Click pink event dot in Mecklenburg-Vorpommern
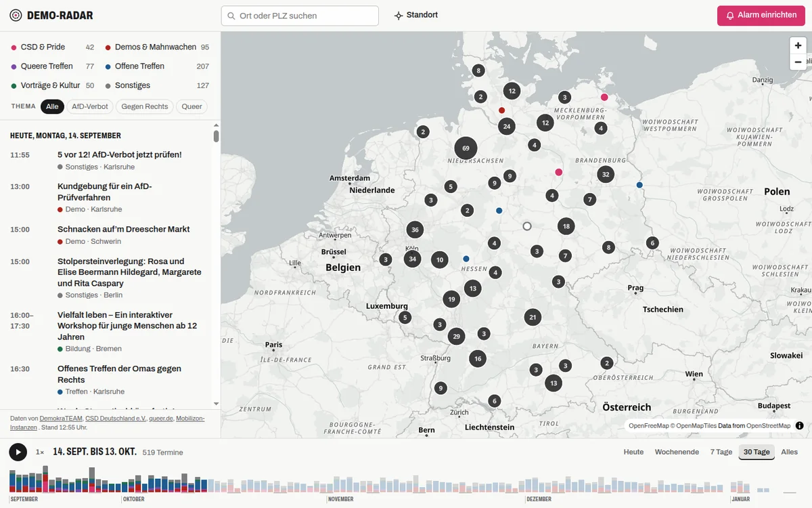 point(604,97)
